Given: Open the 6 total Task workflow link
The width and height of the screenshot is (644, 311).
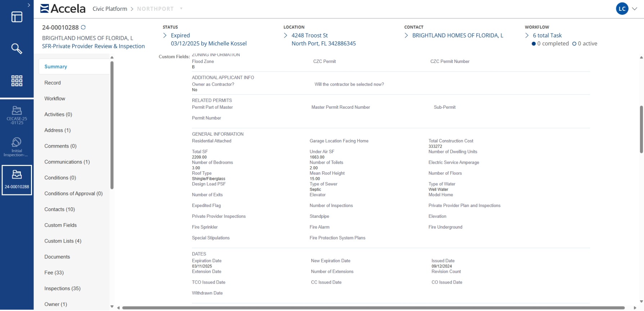Looking at the screenshot, I should [x=547, y=35].
